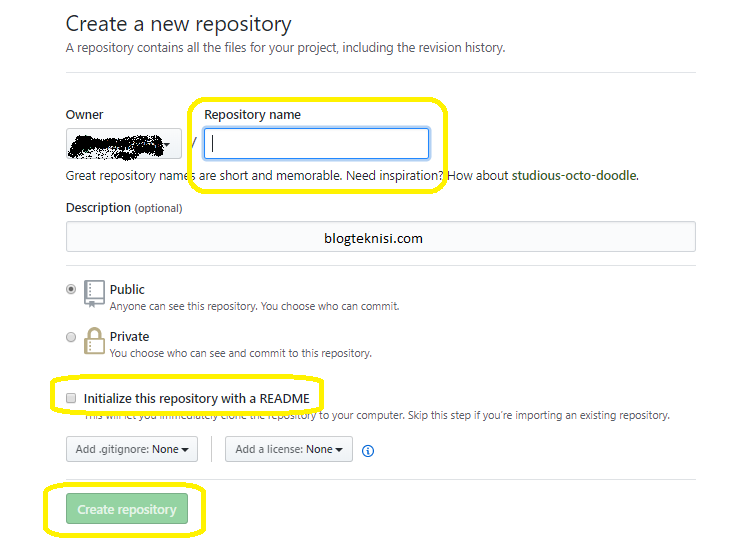Select the Private radio button
The height and width of the screenshot is (553, 755).
[x=71, y=337]
